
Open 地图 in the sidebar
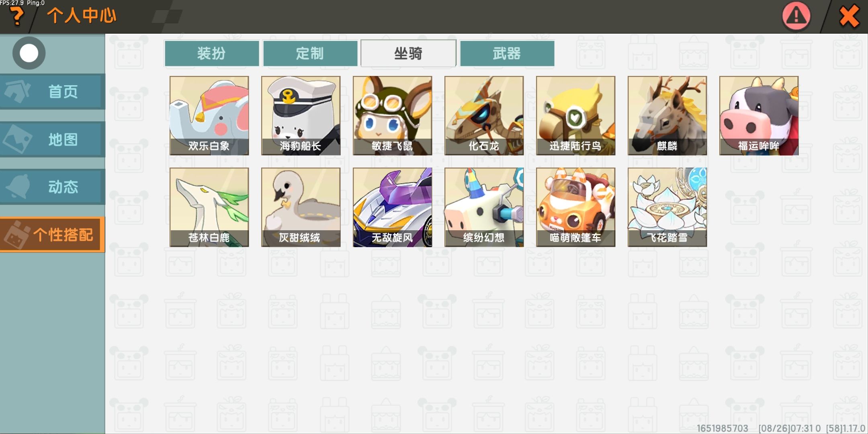[52, 139]
